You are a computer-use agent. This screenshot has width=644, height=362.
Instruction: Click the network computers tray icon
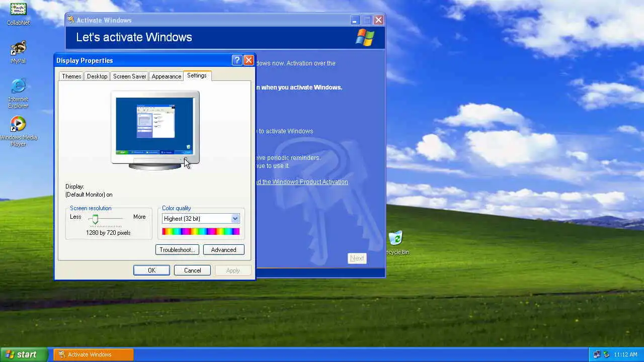pyautogui.click(x=597, y=354)
